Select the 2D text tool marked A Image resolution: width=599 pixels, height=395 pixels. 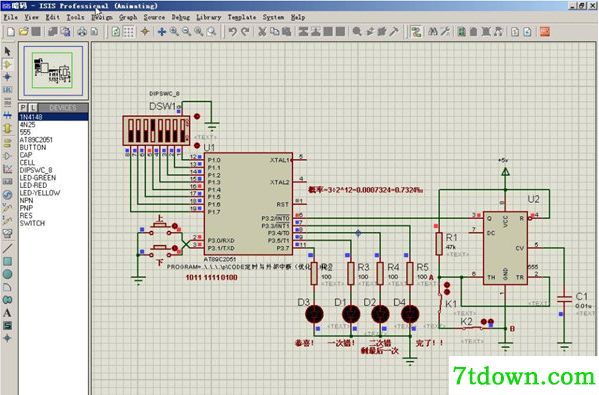[7, 312]
